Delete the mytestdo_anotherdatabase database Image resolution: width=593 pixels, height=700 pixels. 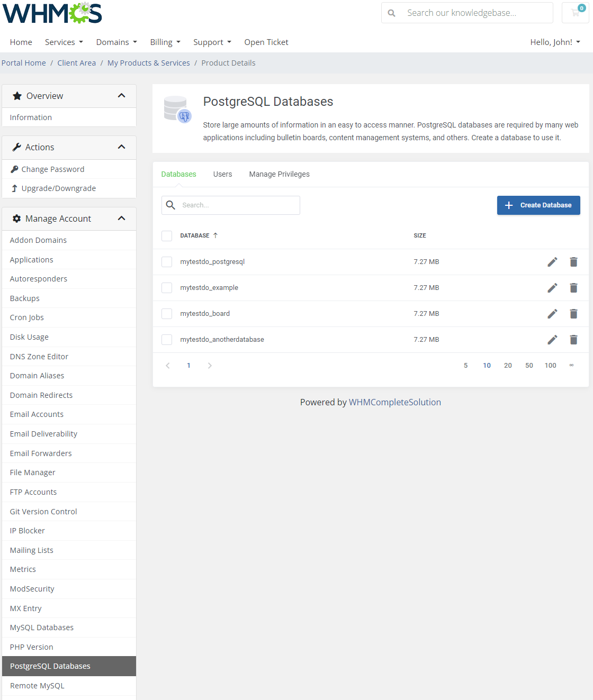tap(573, 340)
